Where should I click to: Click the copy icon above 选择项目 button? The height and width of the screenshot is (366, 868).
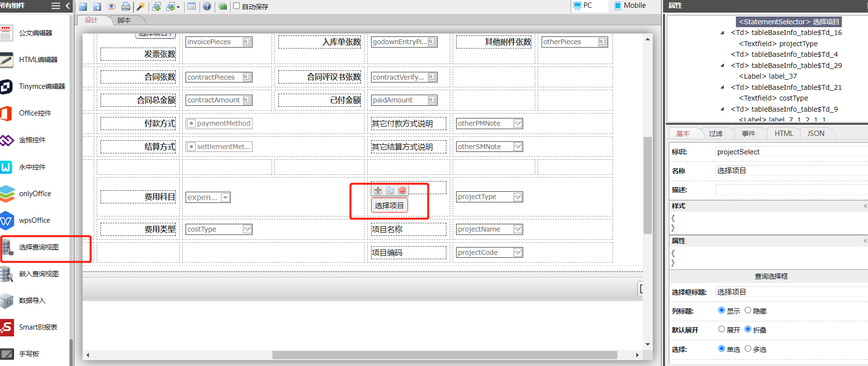(390, 190)
